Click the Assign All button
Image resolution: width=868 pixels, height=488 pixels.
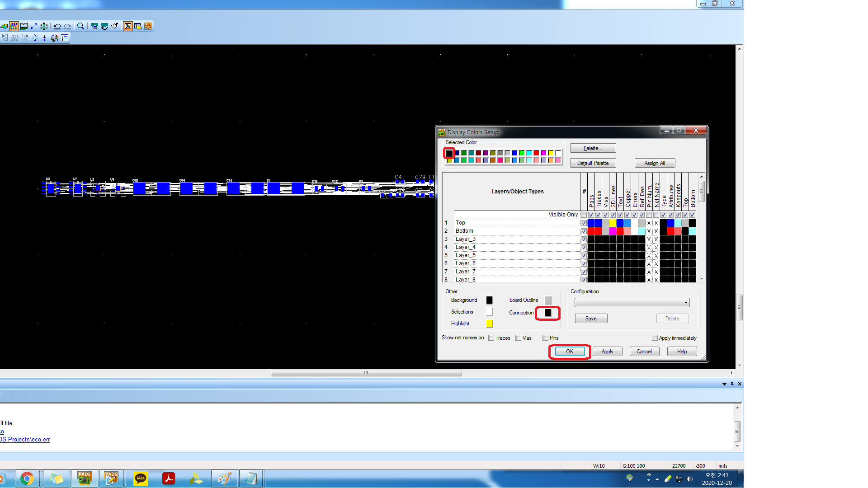pyautogui.click(x=655, y=163)
